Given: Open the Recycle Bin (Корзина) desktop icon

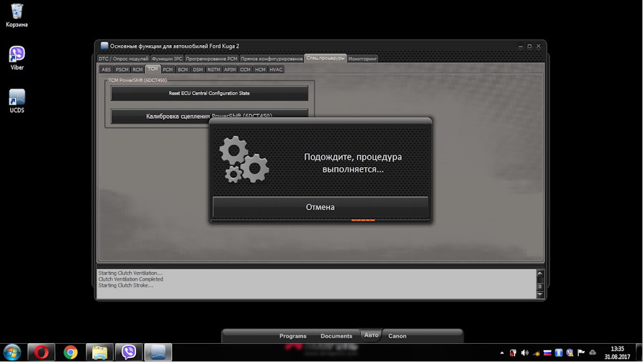Looking at the screenshot, I should (x=17, y=15).
